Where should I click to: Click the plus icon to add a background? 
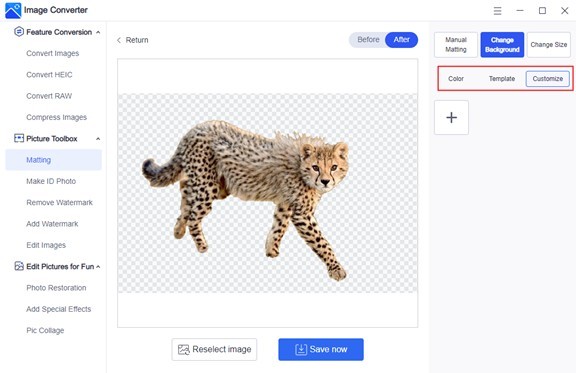click(x=451, y=118)
